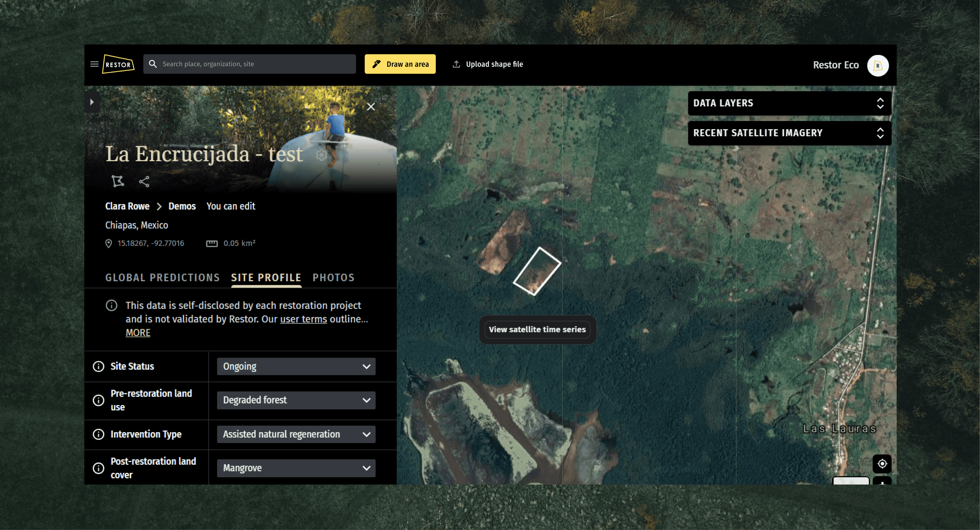
Task: Open the user terms link
Action: click(303, 319)
